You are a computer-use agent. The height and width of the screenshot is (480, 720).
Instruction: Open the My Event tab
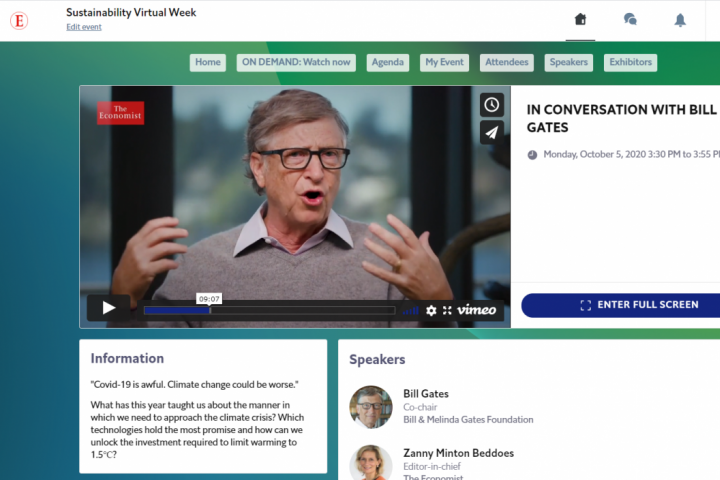tap(444, 62)
